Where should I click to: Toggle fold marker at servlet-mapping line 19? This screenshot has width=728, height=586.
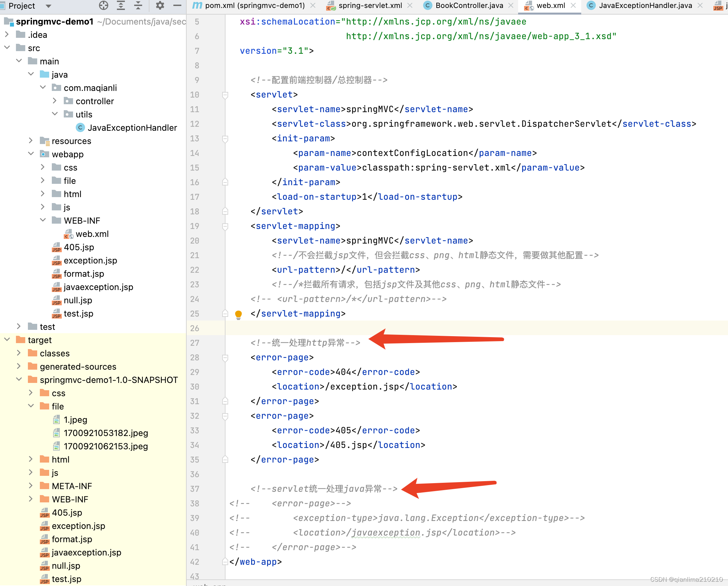(x=225, y=226)
